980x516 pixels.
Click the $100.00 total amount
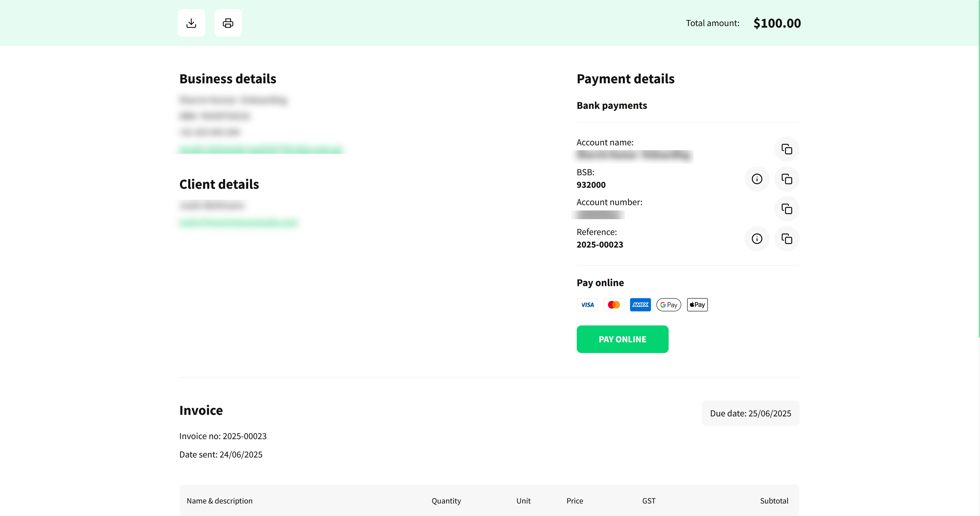pyautogui.click(x=777, y=23)
